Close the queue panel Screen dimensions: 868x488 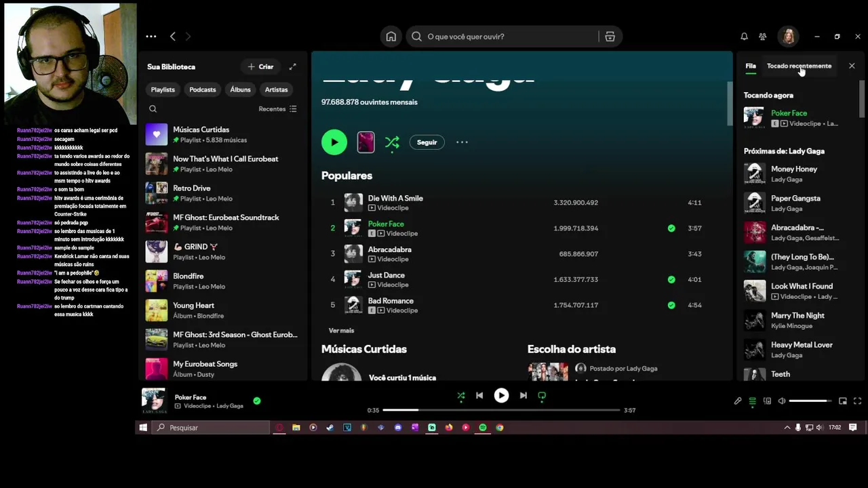[852, 66]
